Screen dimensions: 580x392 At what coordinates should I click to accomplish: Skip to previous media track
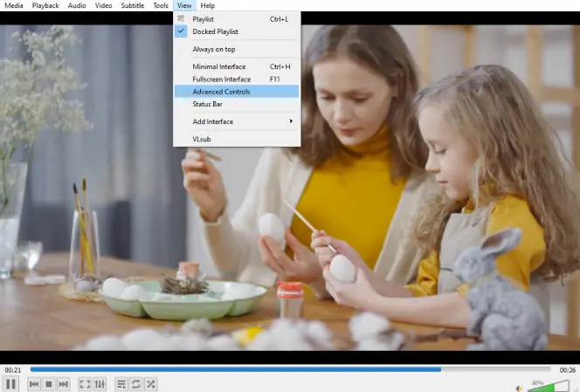[x=34, y=384]
